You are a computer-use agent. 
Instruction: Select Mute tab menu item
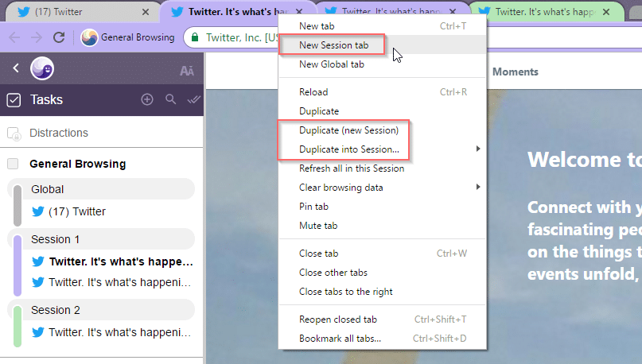[383, 226]
